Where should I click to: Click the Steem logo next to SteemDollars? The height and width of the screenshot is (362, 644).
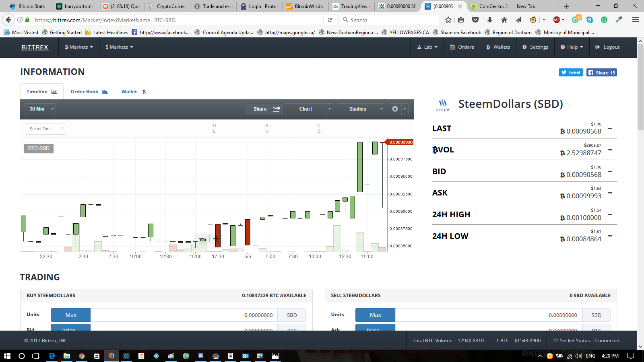pos(443,105)
